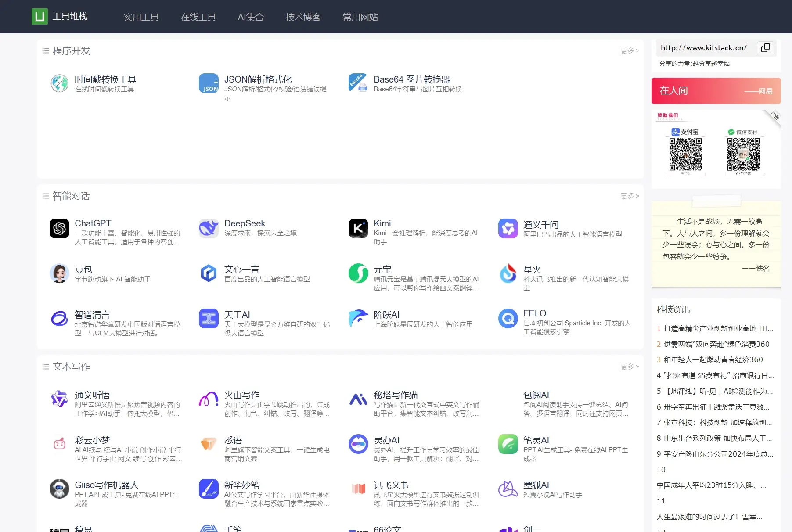Click the 微信支付 QR code image
The height and width of the screenshot is (532, 792).
coord(743,155)
